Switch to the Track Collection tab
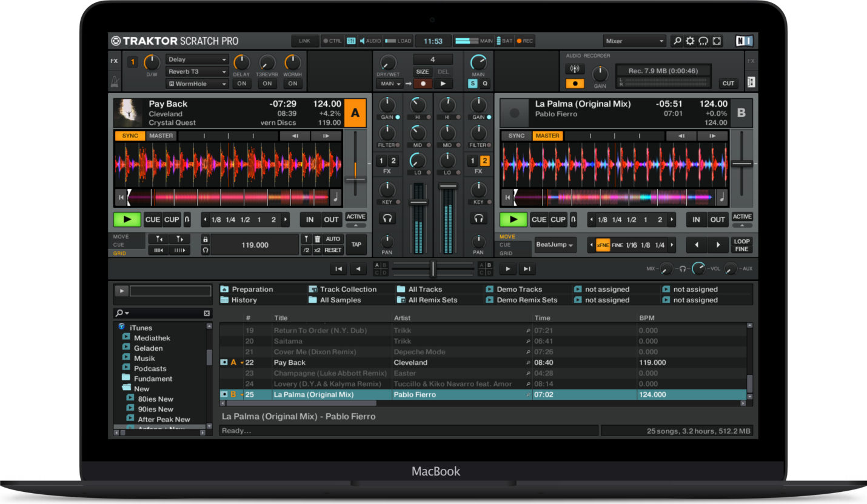 pyautogui.click(x=348, y=289)
